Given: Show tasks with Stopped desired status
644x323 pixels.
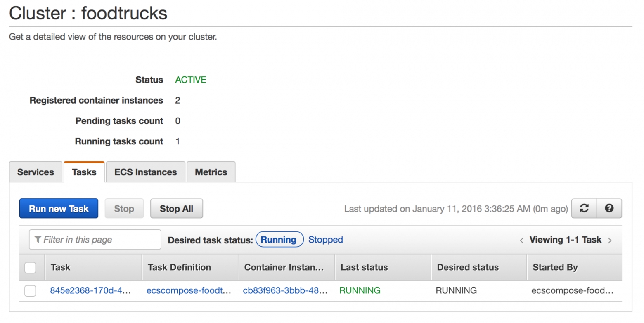Looking at the screenshot, I should pyautogui.click(x=326, y=240).
